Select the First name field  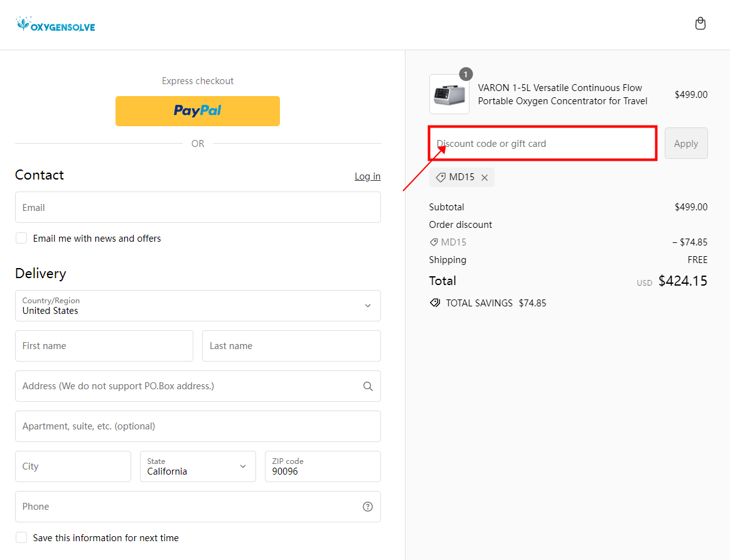[x=104, y=346]
